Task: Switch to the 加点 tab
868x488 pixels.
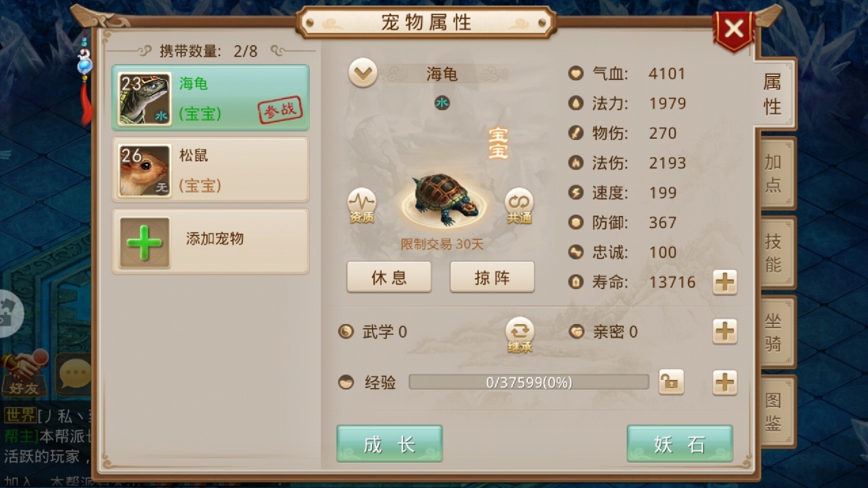Action: coord(774,173)
